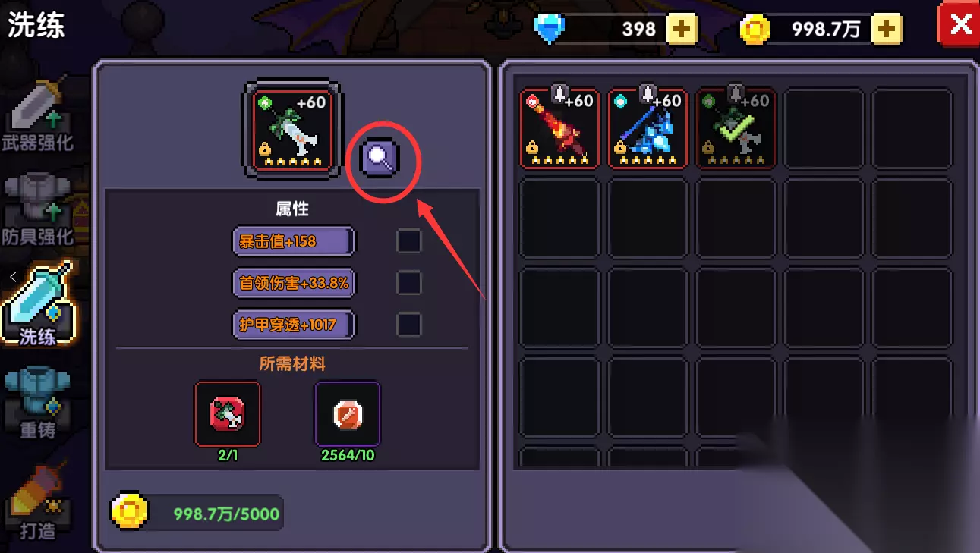This screenshot has height=553, width=980.
Task: Close the 洗练 panel with red X
Action: click(959, 25)
